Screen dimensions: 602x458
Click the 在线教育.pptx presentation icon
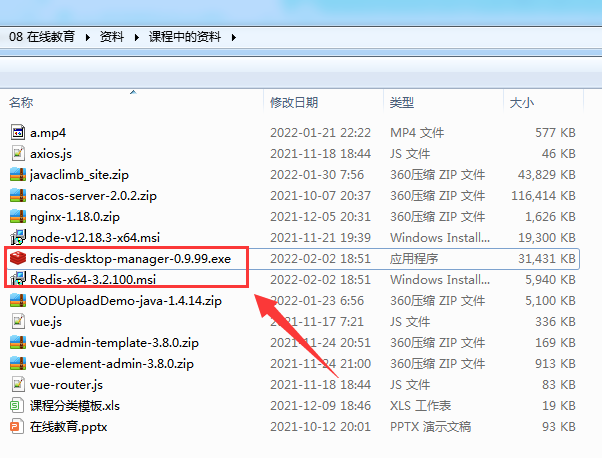(x=17, y=427)
